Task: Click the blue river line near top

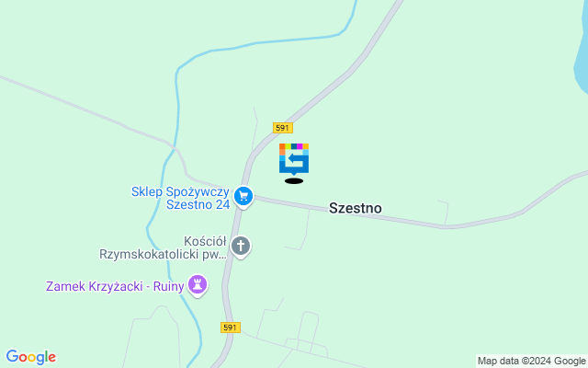Action: pos(263,42)
